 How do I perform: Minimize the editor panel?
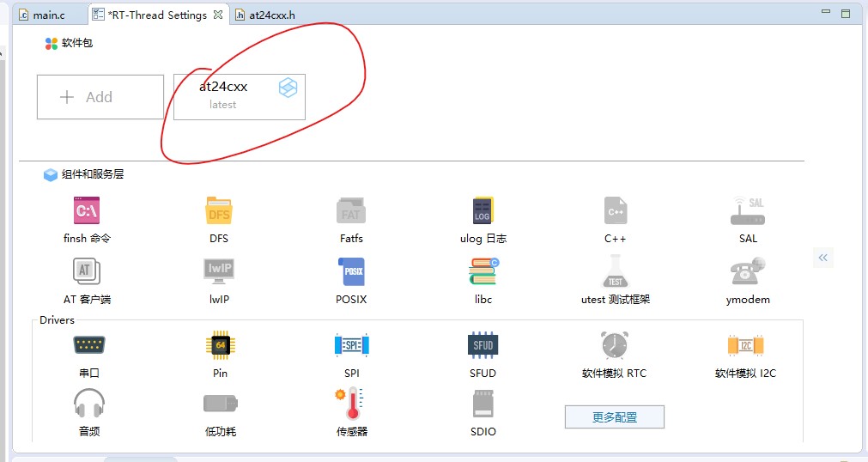(x=826, y=12)
